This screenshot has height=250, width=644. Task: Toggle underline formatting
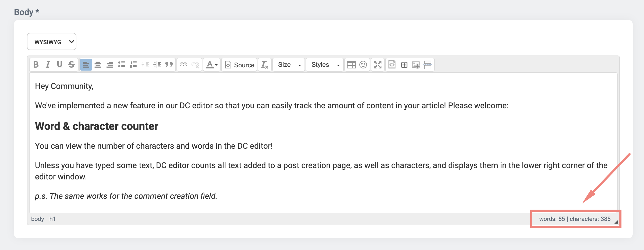point(59,65)
